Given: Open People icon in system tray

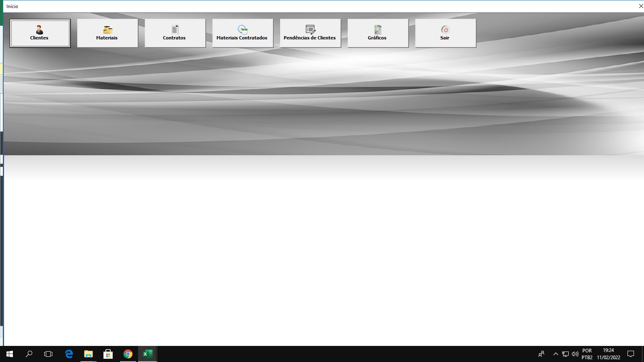Looking at the screenshot, I should pos(541,354).
